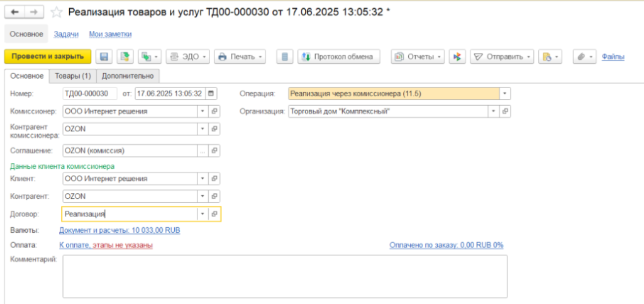The image size is (644, 304).
Task: Open the Организация record via its open icon
Action: click(505, 111)
